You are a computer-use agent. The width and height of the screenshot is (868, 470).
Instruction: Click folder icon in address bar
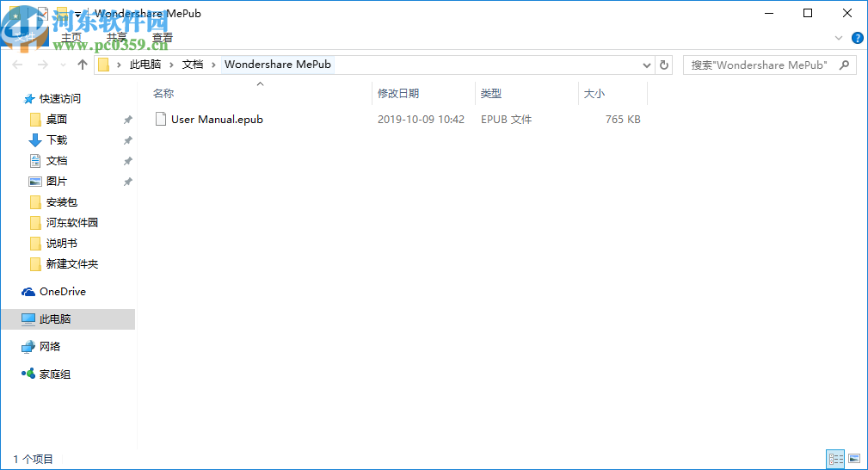coord(103,65)
